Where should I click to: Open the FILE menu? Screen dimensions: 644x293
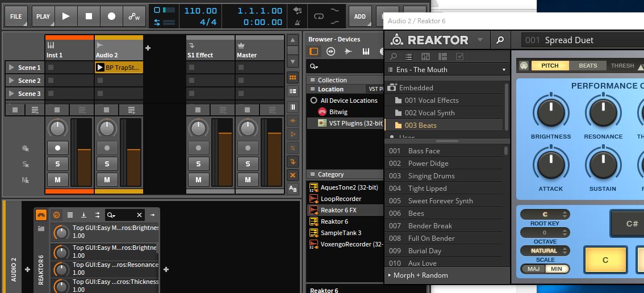coord(16,16)
